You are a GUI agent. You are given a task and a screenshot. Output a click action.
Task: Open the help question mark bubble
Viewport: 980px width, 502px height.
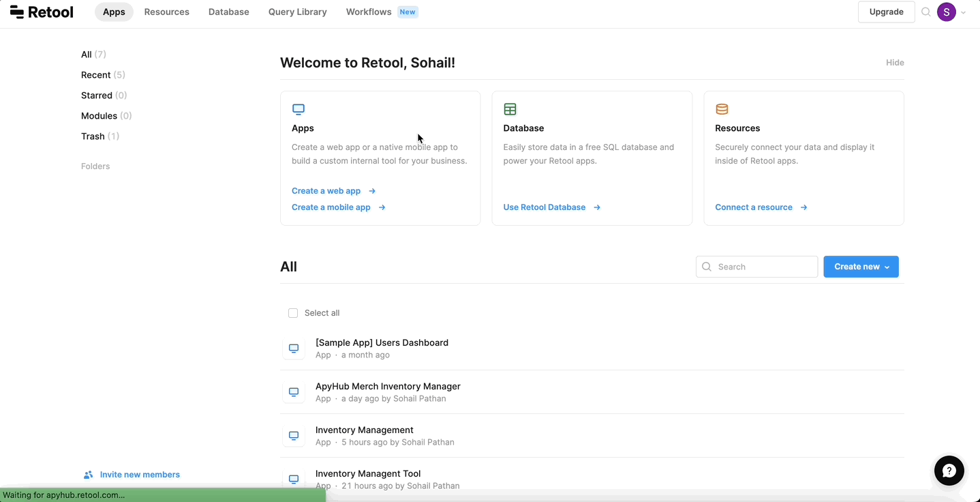(949, 471)
